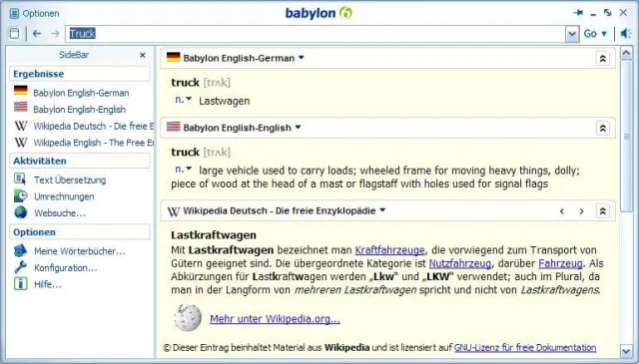Open Umrechnungen

[x=64, y=196]
